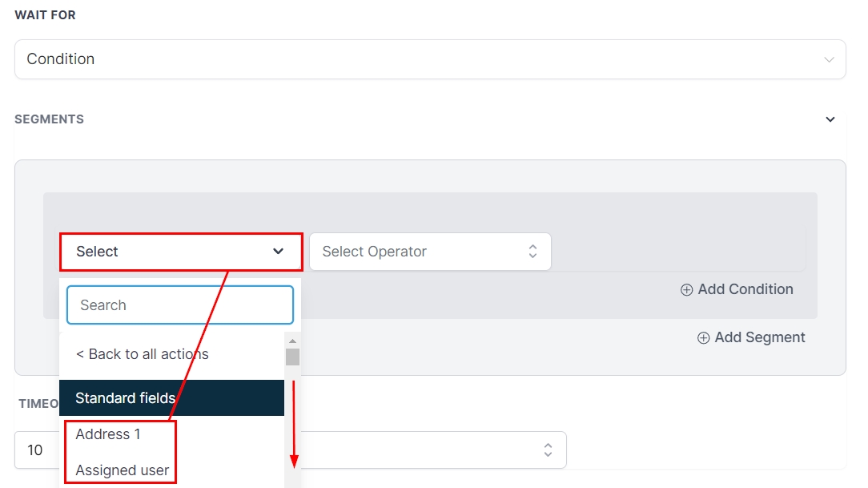This screenshot has width=868, height=488.
Task: Go back via '< Back to all actions'
Action: [143, 354]
